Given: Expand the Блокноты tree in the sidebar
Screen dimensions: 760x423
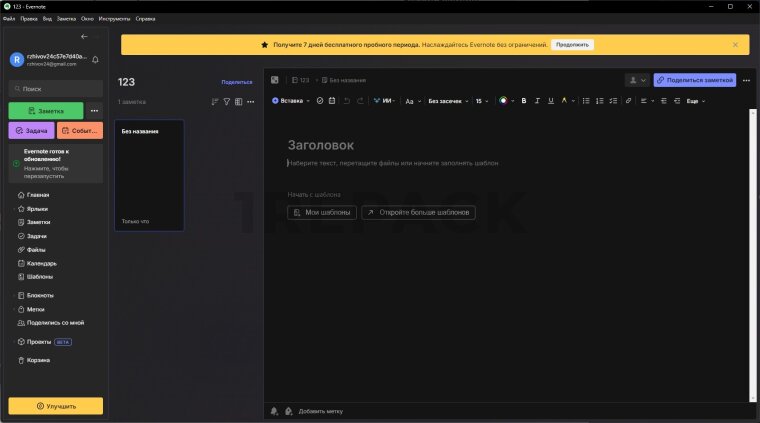Looking at the screenshot, I should point(13,295).
